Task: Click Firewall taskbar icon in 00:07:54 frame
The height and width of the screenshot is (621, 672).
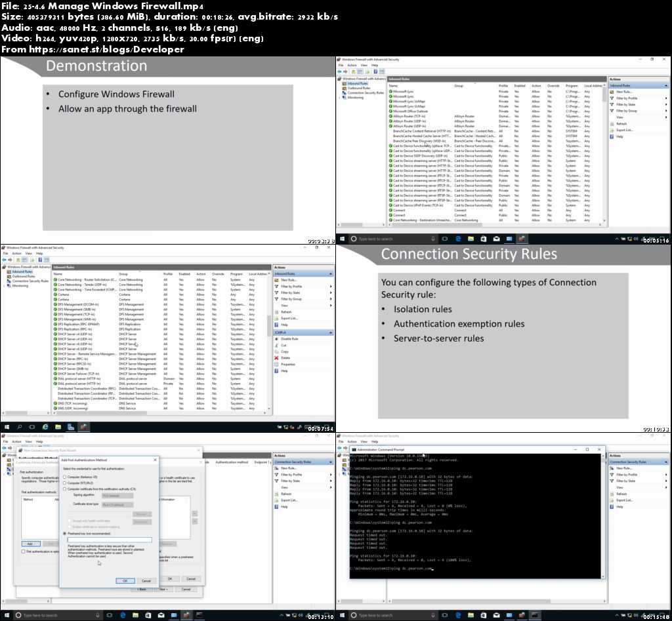Action: tap(83, 427)
